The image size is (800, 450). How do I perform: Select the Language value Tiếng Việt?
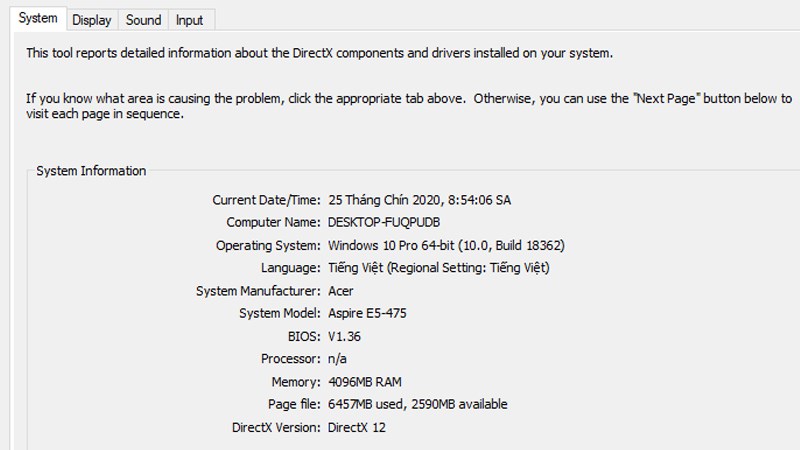(x=438, y=268)
